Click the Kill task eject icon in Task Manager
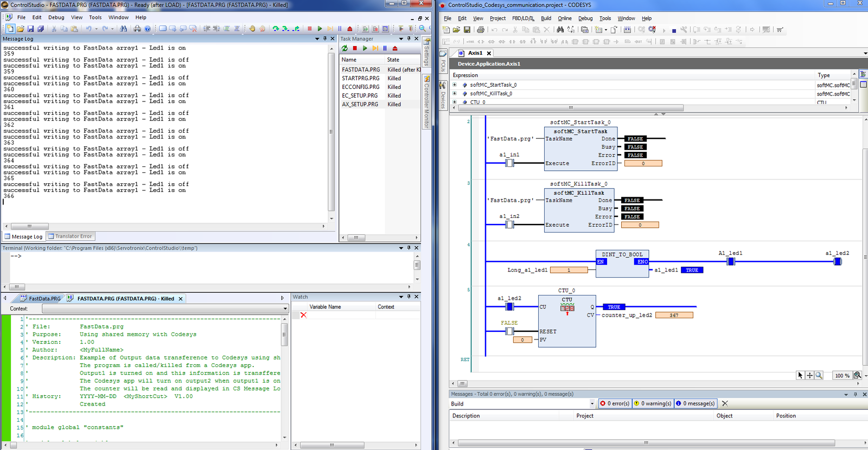 395,48
